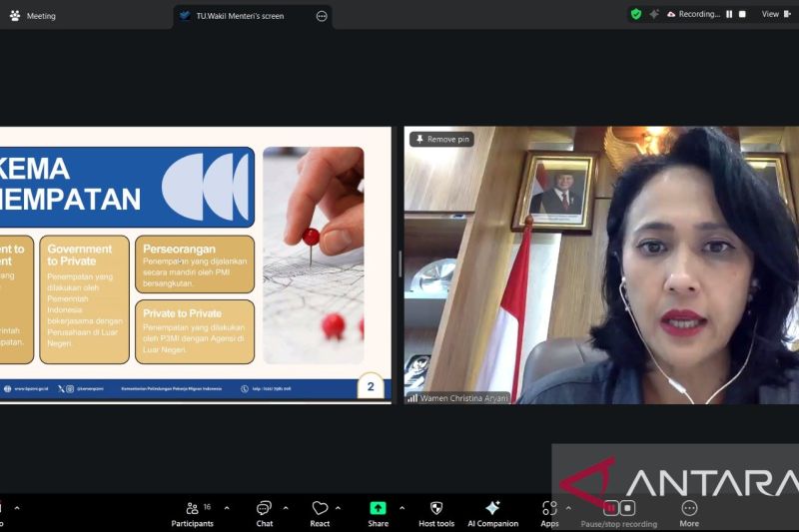Expand the arrow next to Participants

[x=227, y=507]
